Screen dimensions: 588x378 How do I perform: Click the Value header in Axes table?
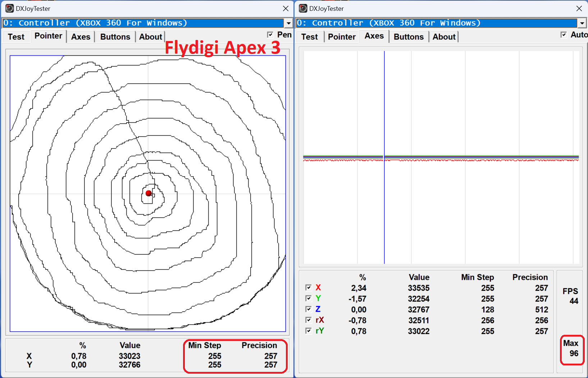point(419,277)
